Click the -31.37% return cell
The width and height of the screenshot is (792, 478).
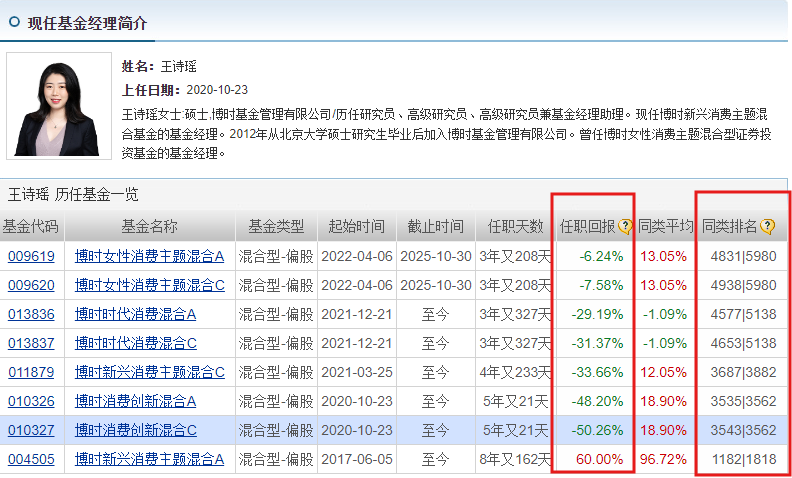coord(598,344)
